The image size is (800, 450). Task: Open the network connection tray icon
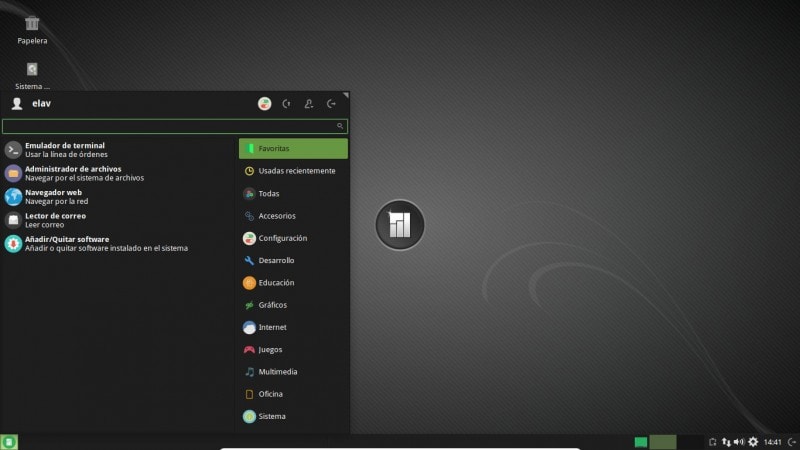click(726, 442)
